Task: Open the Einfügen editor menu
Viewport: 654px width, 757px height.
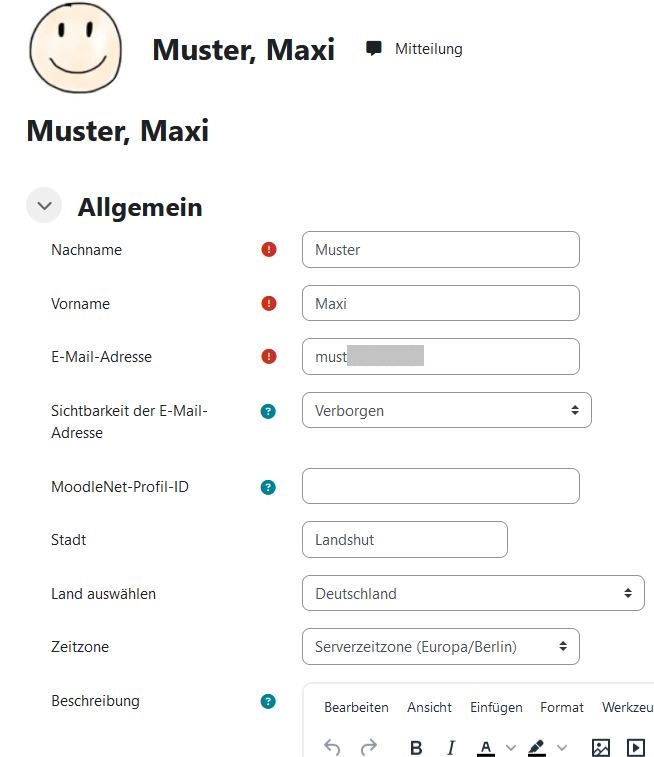Action: (496, 707)
